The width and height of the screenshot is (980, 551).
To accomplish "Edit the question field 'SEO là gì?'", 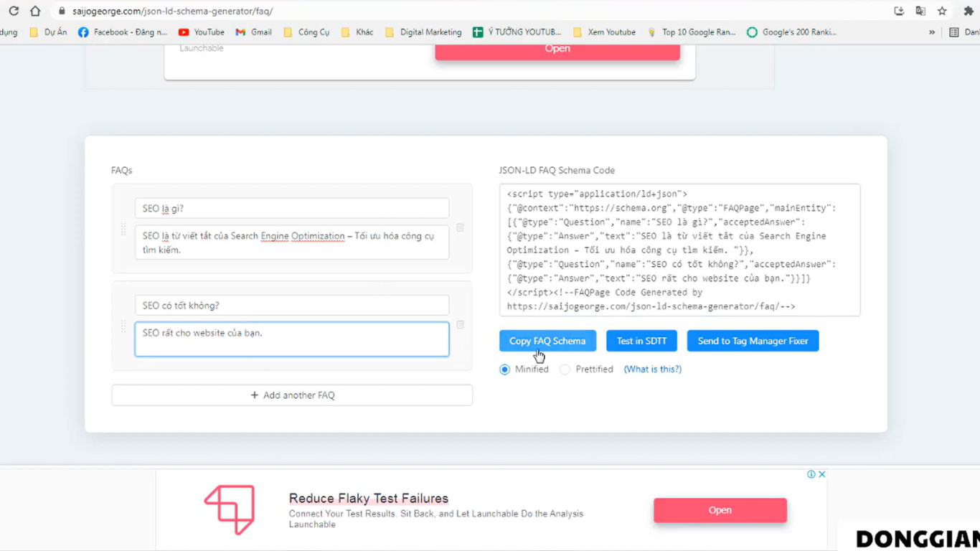I will coord(292,208).
